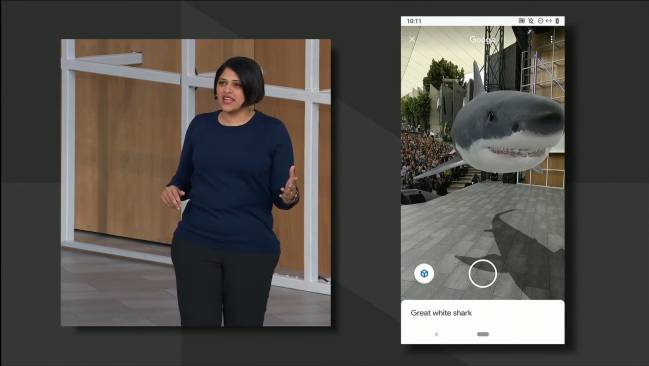Tap the muted notifications bell icon
Screen dimensions: 649x366
click(x=531, y=21)
